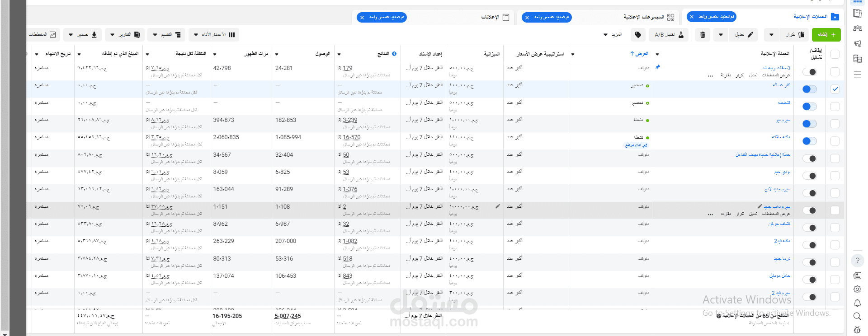Viewport: 868px width, 336px height.
Task: Tick the checkbox for the حامل موبايل campaign
Action: (x=835, y=280)
